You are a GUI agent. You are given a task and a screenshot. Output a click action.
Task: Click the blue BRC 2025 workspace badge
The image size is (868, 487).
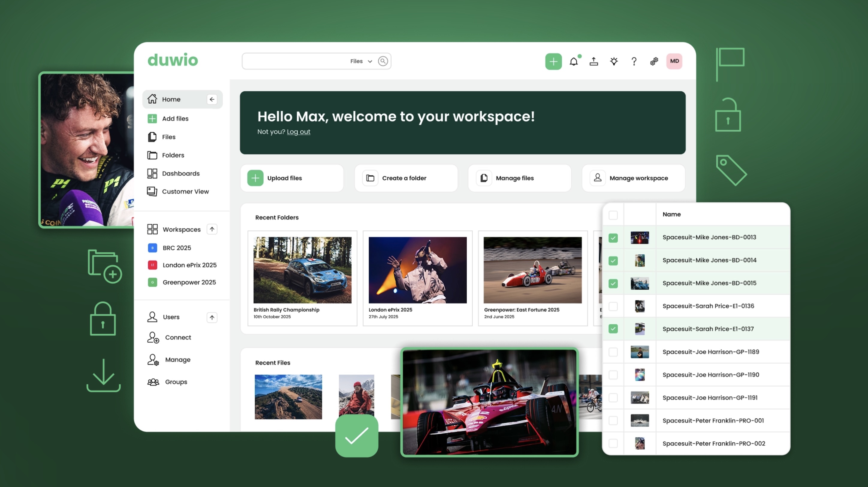(x=152, y=247)
